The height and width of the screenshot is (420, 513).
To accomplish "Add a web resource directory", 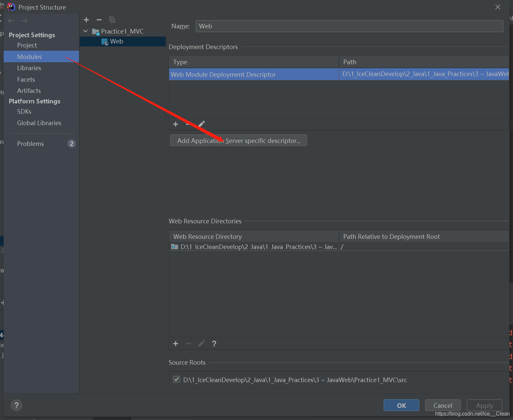I will (176, 344).
